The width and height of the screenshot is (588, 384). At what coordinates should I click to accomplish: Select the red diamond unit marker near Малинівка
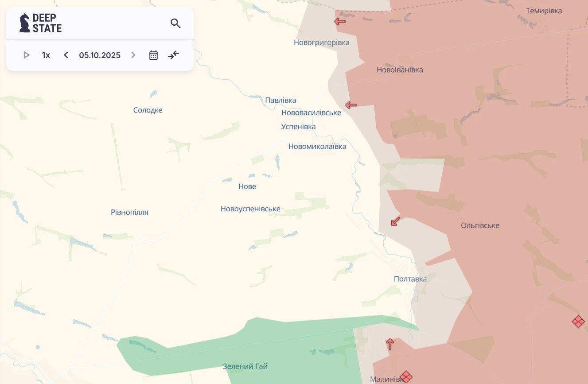[x=406, y=377]
